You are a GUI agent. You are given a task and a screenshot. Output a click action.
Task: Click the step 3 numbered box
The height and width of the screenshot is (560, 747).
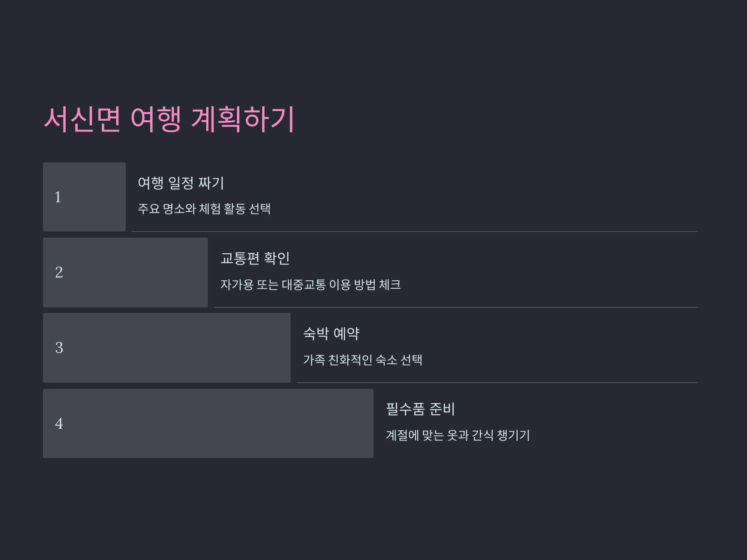[167, 348]
